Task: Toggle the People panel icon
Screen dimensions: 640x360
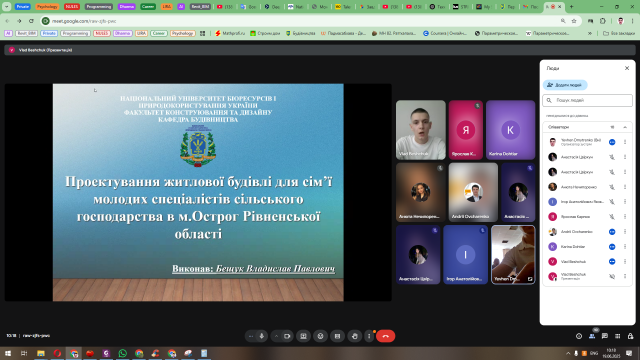Action: pyautogui.click(x=592, y=336)
